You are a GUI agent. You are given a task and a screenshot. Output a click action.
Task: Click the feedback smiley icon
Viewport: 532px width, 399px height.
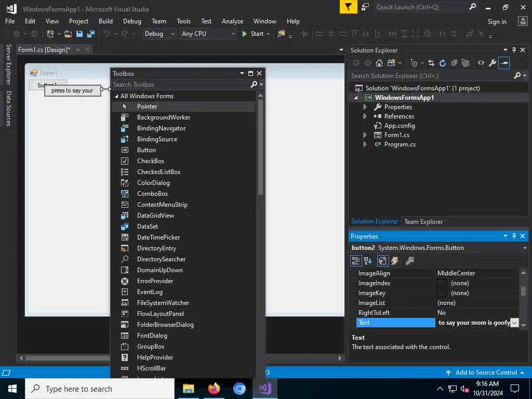[365, 7]
